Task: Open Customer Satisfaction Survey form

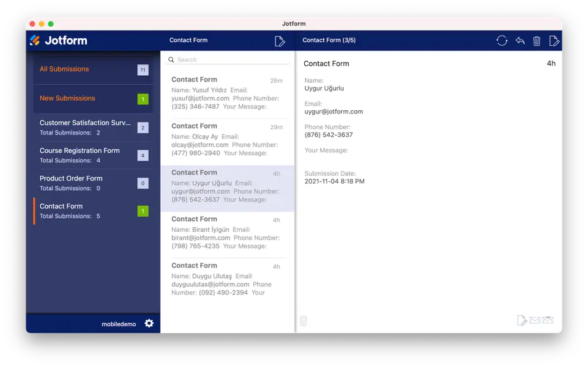Action: tap(93, 127)
